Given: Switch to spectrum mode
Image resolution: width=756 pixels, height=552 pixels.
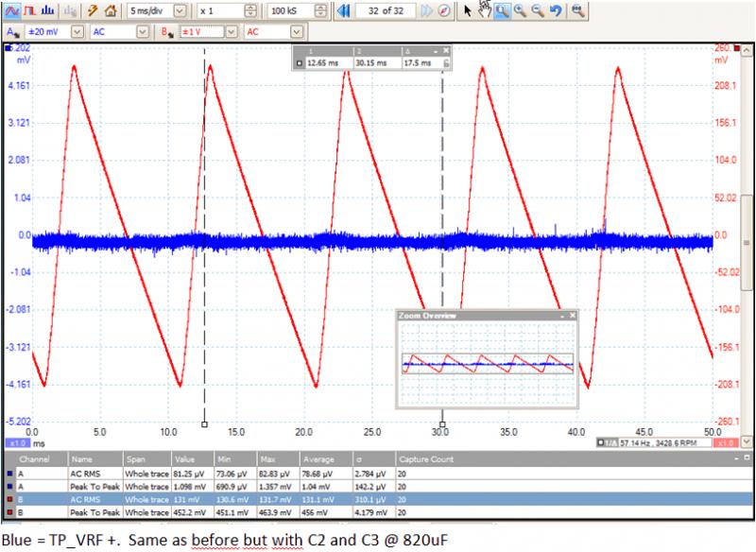Looking at the screenshot, I should pos(48,10).
